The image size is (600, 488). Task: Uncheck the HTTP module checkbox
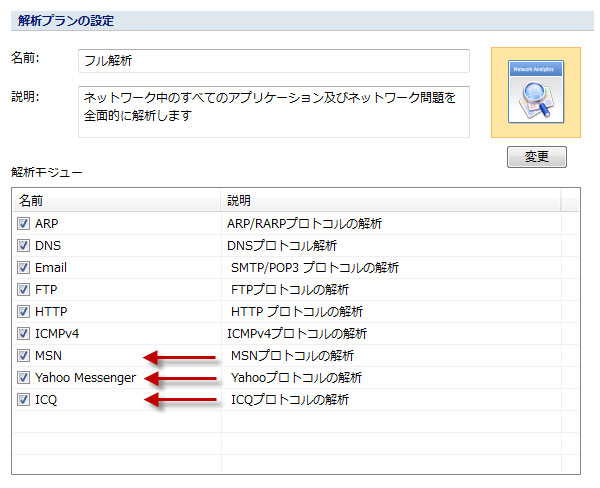coord(24,311)
